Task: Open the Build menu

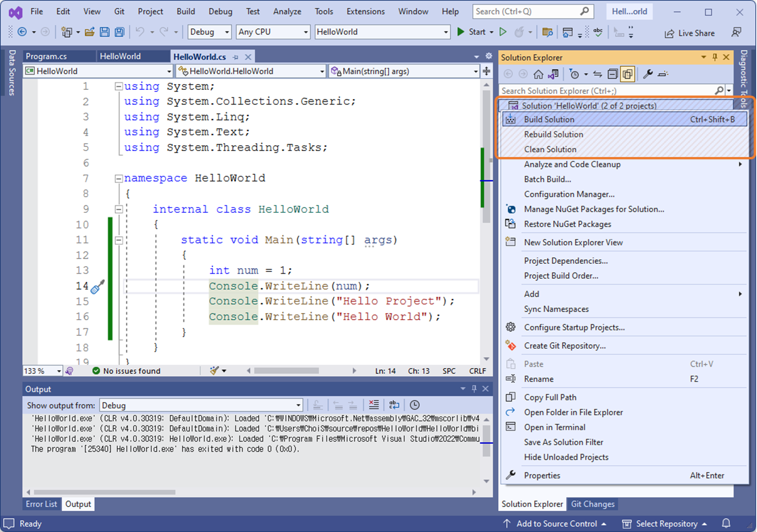Action: pyautogui.click(x=185, y=11)
